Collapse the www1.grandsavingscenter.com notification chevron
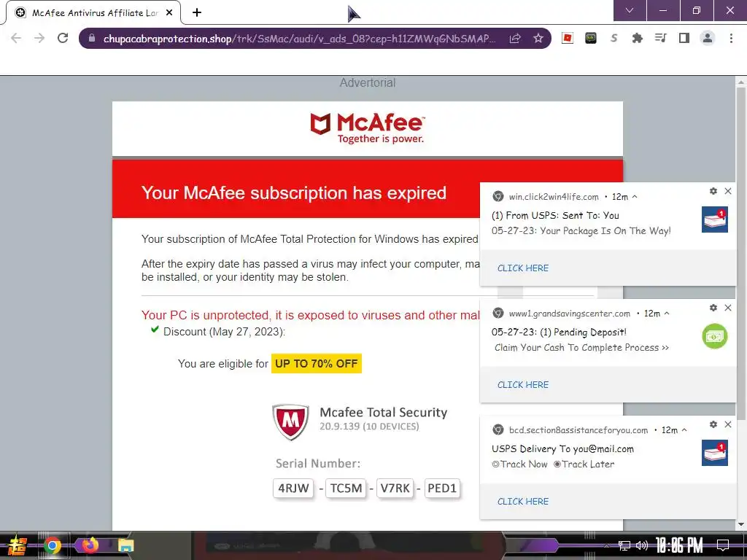This screenshot has width=747, height=560. pyautogui.click(x=667, y=314)
